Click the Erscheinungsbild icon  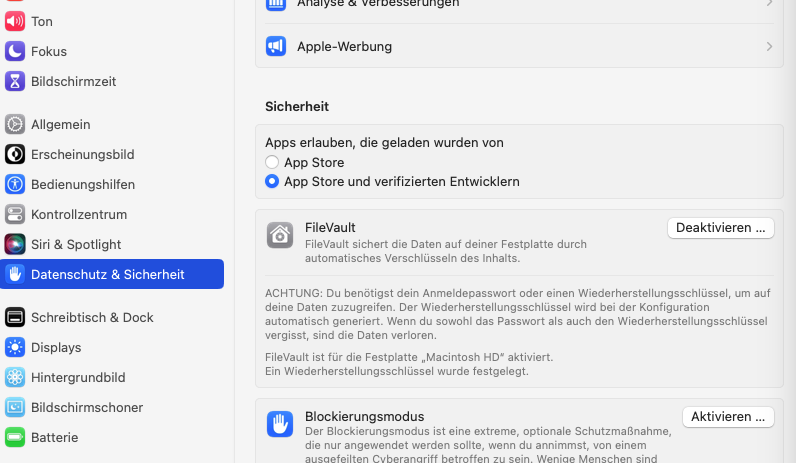click(x=15, y=155)
